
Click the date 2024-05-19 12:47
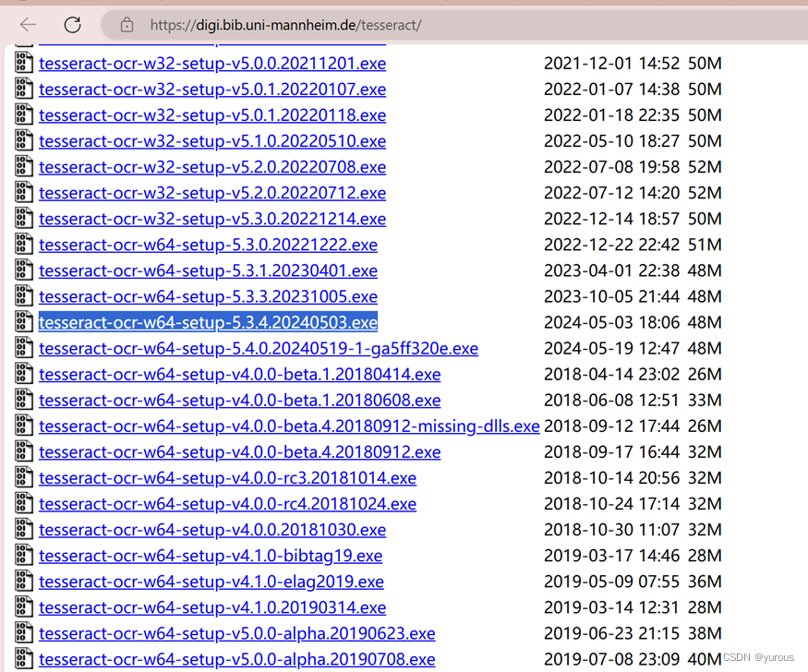pos(611,348)
